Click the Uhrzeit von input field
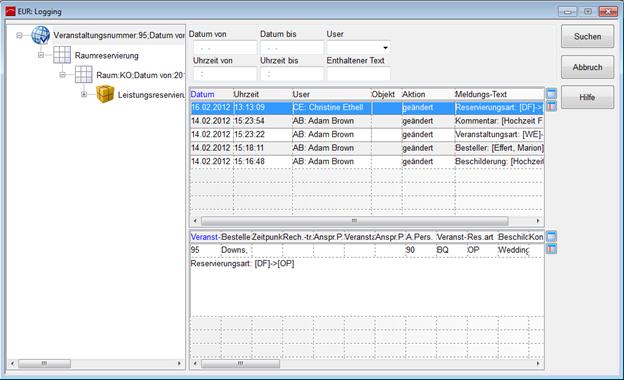The width and height of the screenshot is (624, 380). tap(225, 74)
